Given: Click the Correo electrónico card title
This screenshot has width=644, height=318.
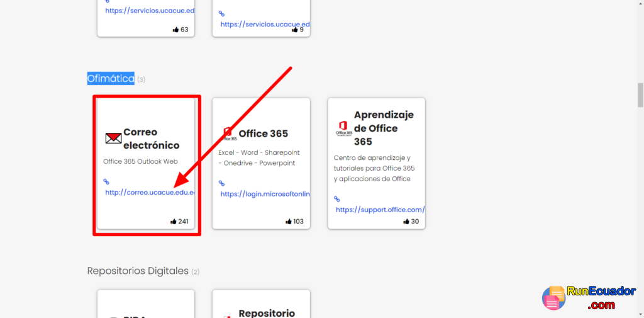Looking at the screenshot, I should [152, 139].
